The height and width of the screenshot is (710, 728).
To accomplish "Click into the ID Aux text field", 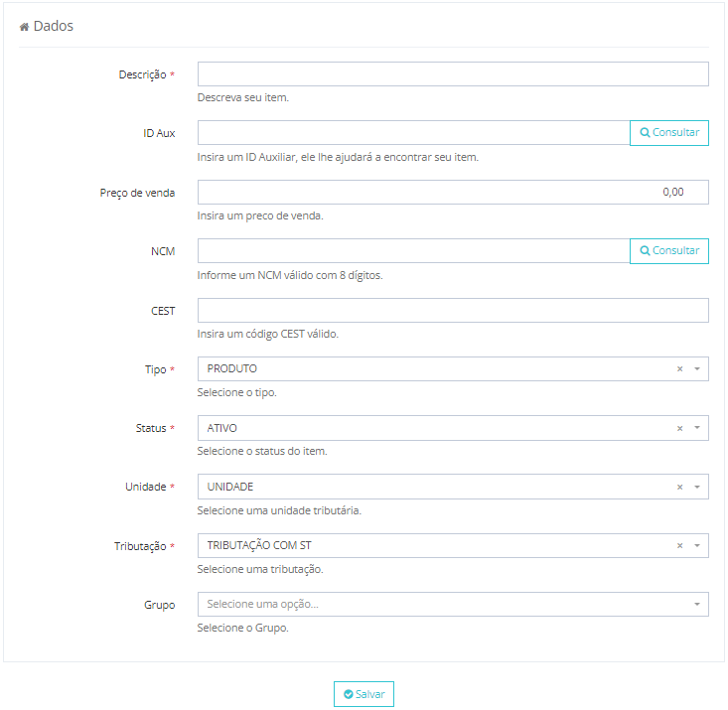I will point(413,133).
